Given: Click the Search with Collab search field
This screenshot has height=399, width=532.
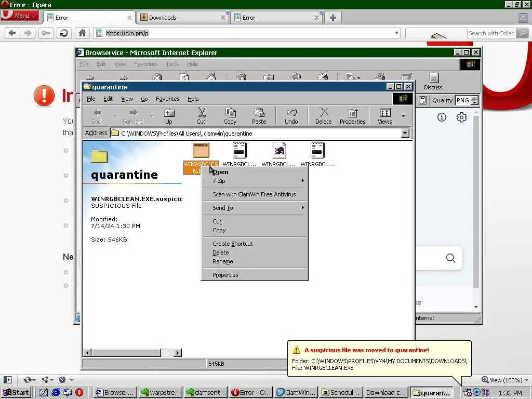Looking at the screenshot, I should pyautogui.click(x=493, y=33).
